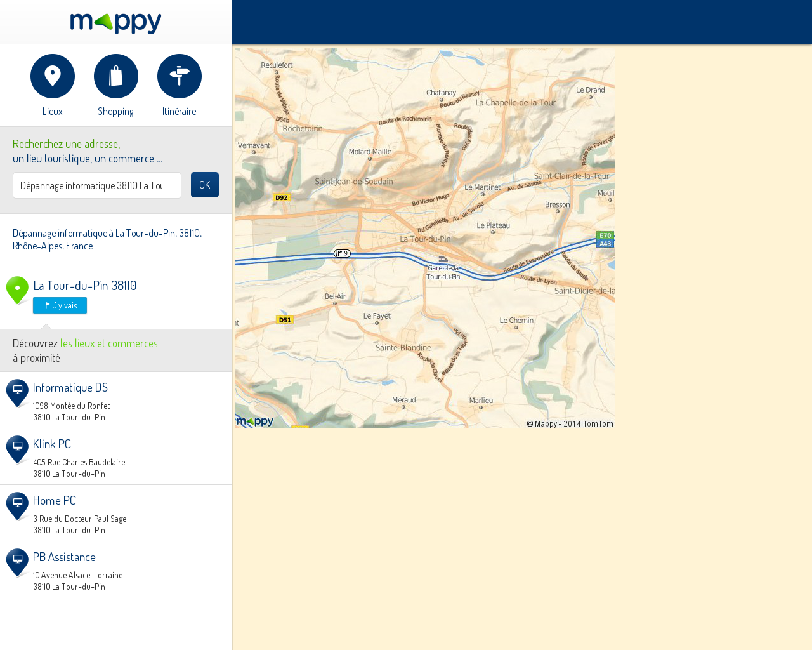The height and width of the screenshot is (650, 812).
Task: Open the Klink PC listing
Action: (x=52, y=444)
